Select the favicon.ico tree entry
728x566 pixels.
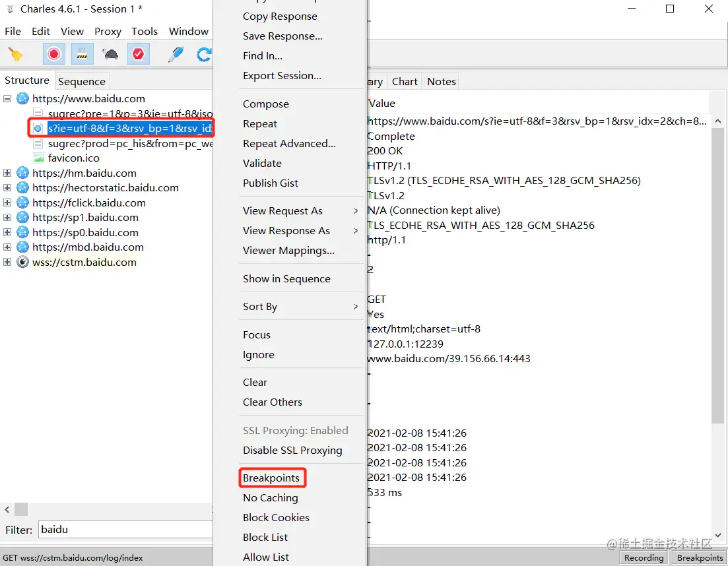pyautogui.click(x=74, y=158)
